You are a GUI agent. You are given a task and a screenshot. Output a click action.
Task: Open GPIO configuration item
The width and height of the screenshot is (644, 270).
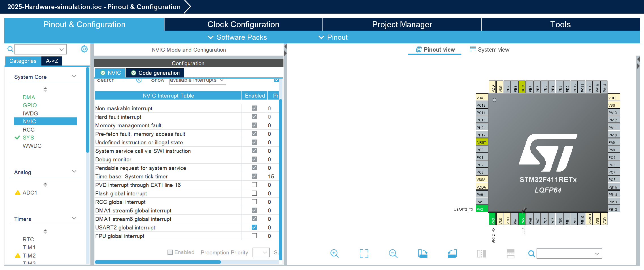click(x=30, y=105)
